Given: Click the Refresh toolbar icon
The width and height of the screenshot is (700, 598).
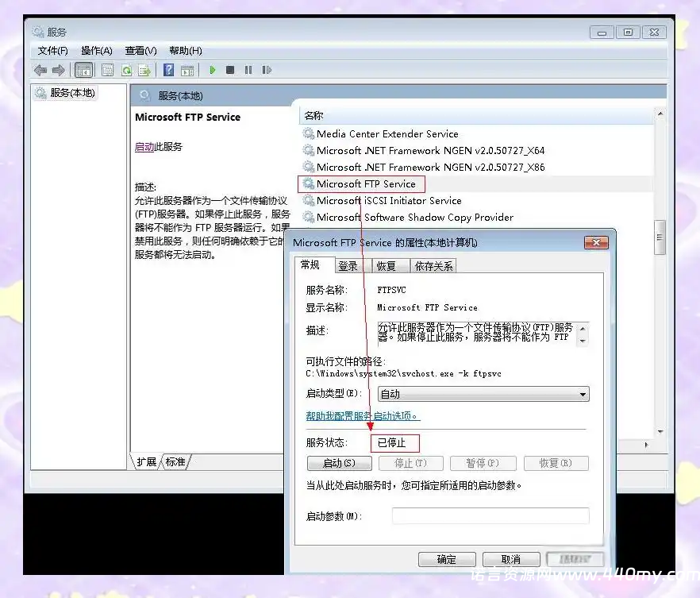Looking at the screenshot, I should point(127,70).
